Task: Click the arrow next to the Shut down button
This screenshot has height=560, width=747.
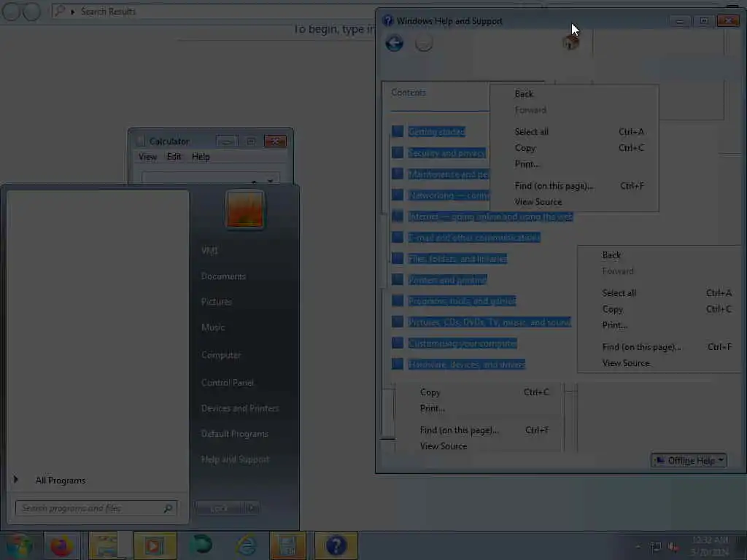Action: point(252,508)
